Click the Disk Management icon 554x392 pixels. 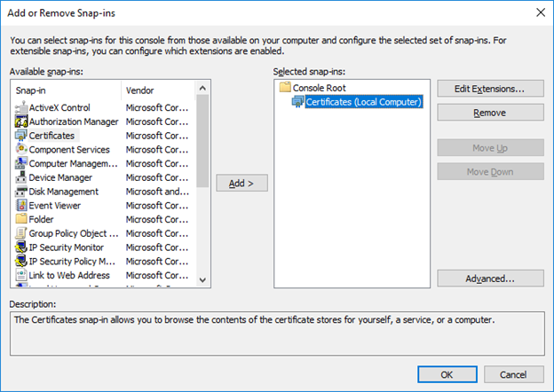click(21, 192)
